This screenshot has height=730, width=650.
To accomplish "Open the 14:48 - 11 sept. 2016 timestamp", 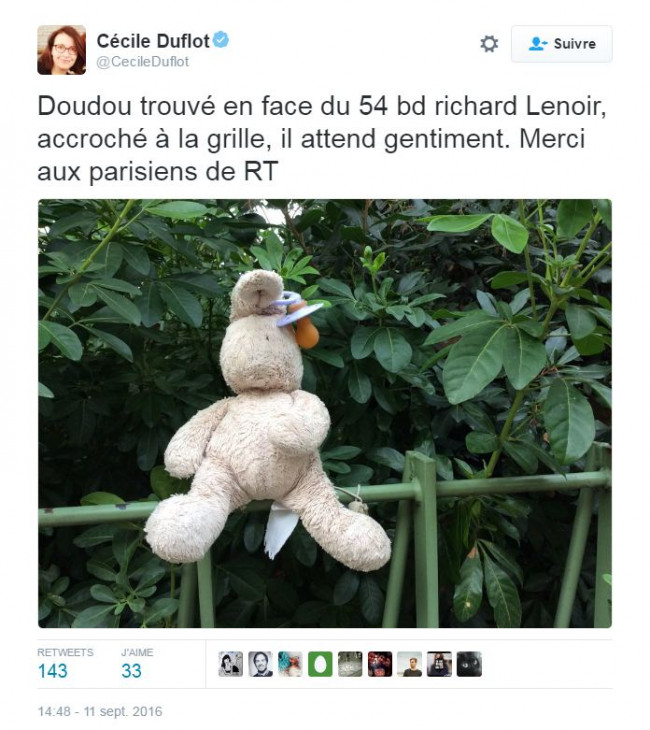I will [100, 711].
